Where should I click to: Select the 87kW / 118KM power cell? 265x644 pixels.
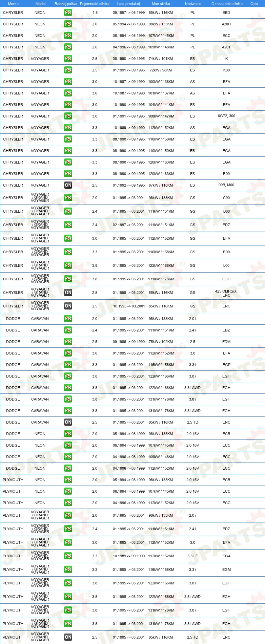click(x=161, y=185)
